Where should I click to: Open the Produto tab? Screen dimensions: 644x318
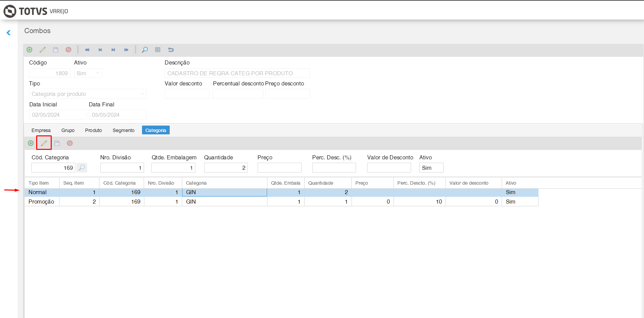coord(93,130)
